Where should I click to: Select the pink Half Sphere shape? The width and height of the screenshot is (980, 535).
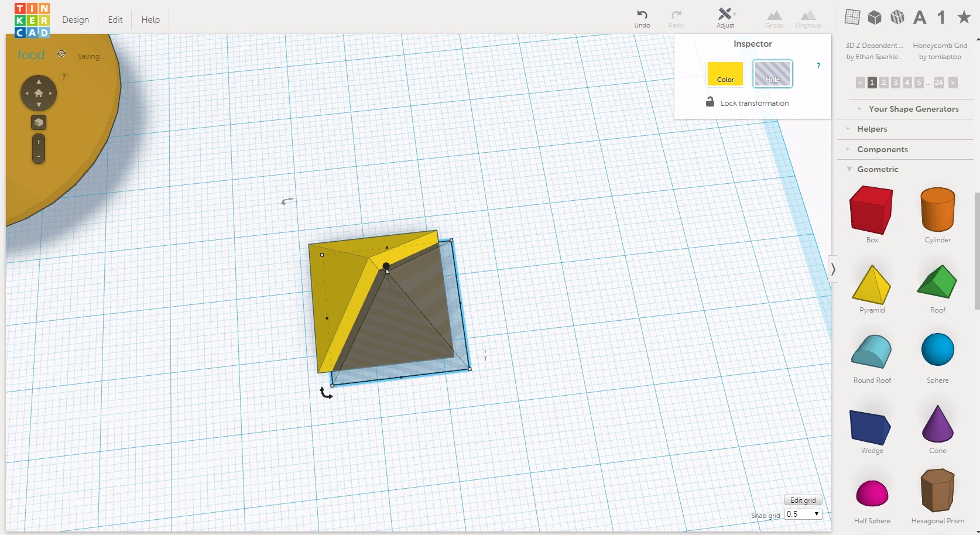click(872, 493)
